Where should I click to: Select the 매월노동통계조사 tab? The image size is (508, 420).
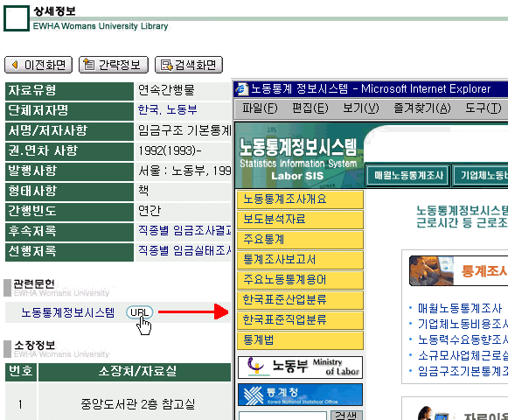[408, 176]
